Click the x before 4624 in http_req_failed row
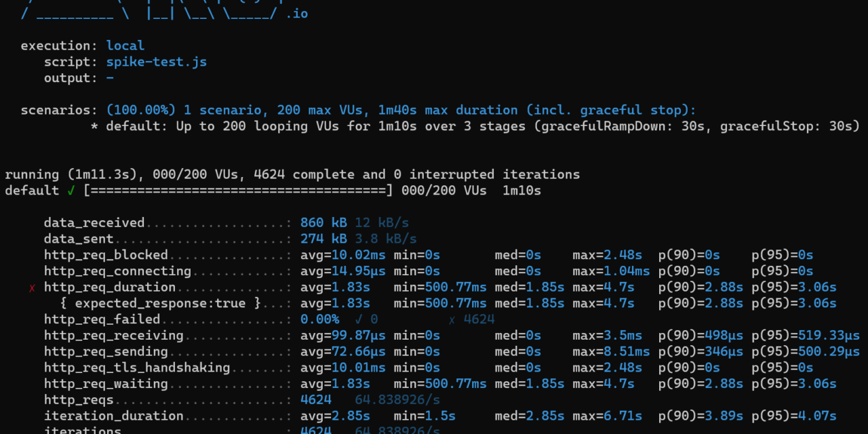The image size is (868, 434). pos(452,319)
